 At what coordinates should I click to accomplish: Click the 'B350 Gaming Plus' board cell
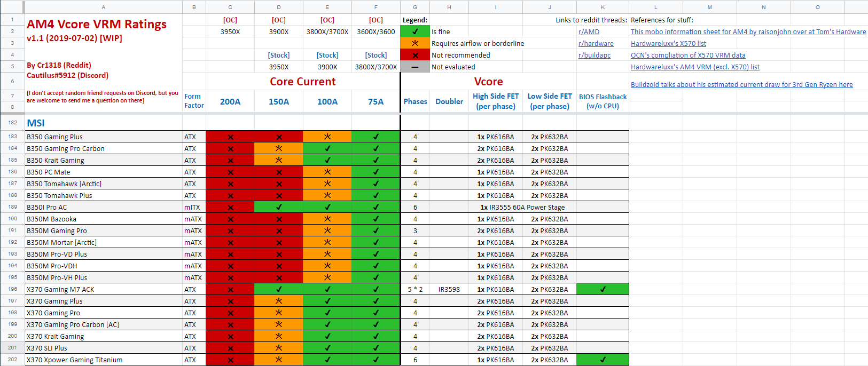[x=104, y=137]
